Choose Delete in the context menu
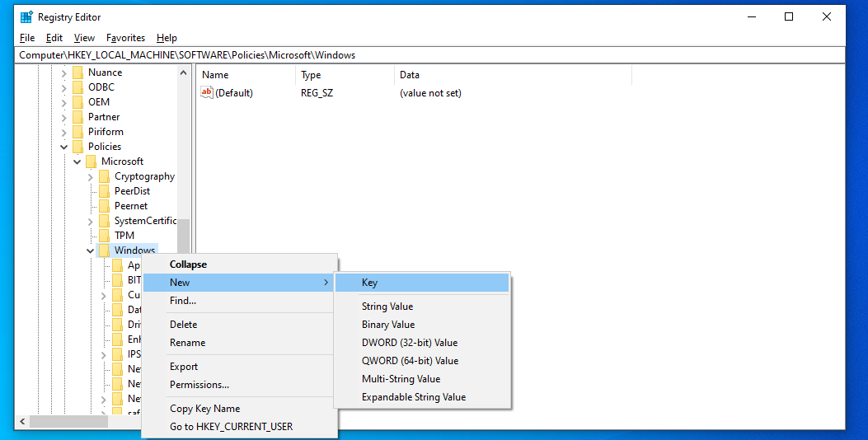Screen dimensions: 868x440 coord(240,325)
